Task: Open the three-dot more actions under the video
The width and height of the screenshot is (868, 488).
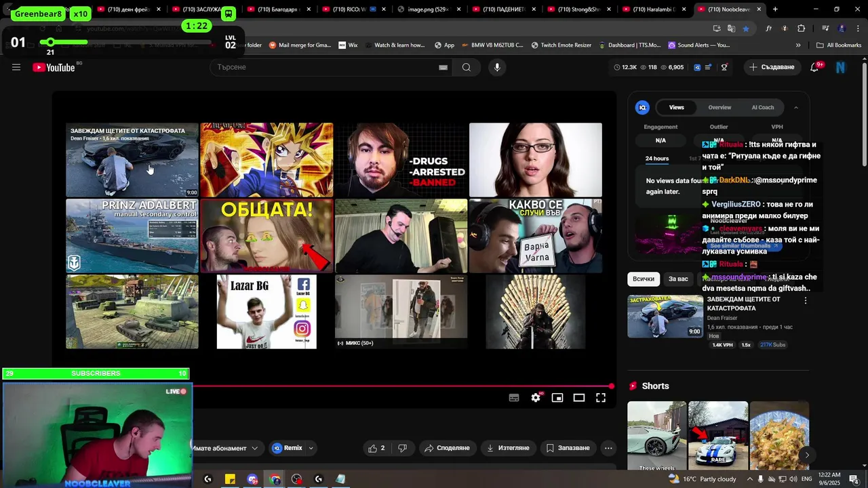Action: 608,448
